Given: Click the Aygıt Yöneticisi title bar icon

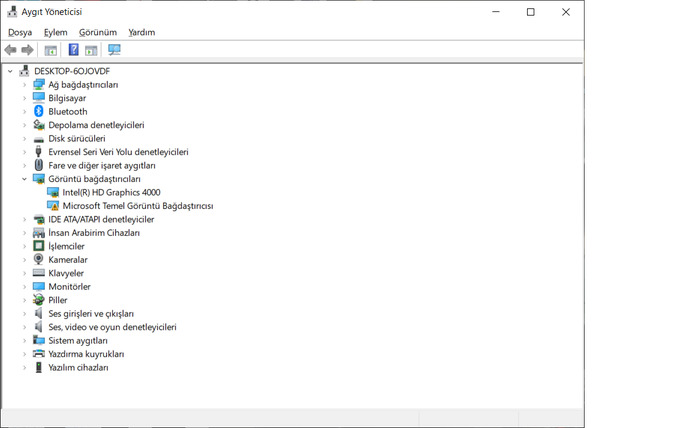Looking at the screenshot, I should pos(12,11).
